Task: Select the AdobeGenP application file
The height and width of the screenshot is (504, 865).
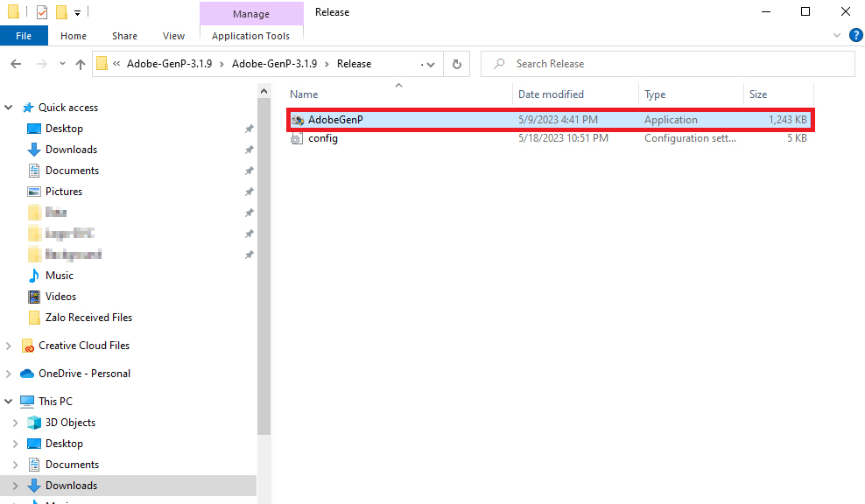Action: pyautogui.click(x=551, y=120)
